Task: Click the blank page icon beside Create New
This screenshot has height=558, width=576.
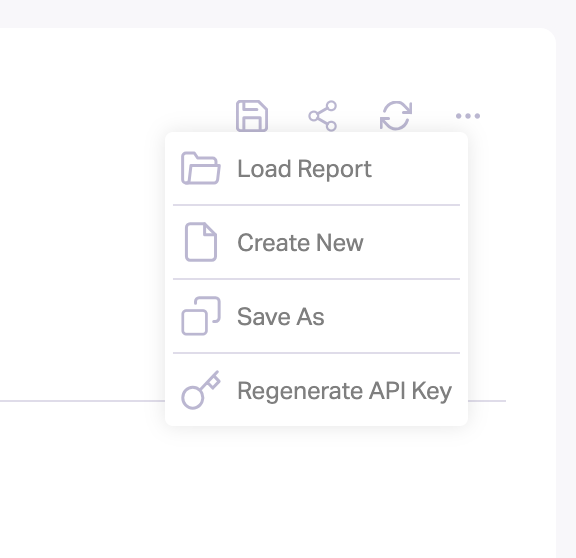Action: 201,242
